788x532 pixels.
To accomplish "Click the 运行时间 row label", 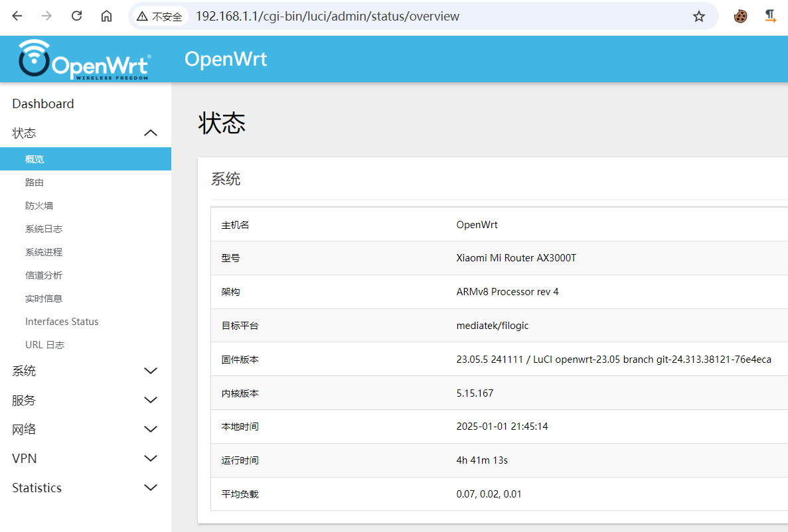I will tap(240, 460).
